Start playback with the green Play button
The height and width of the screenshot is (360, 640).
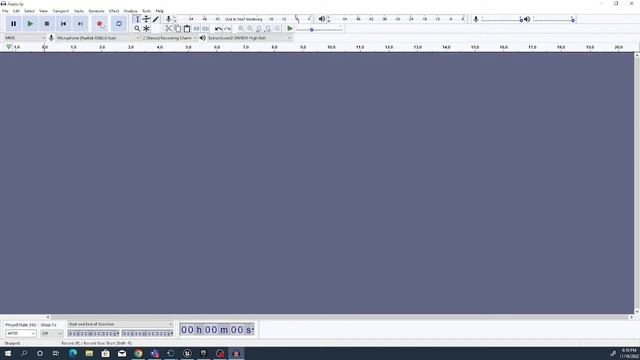pos(30,24)
